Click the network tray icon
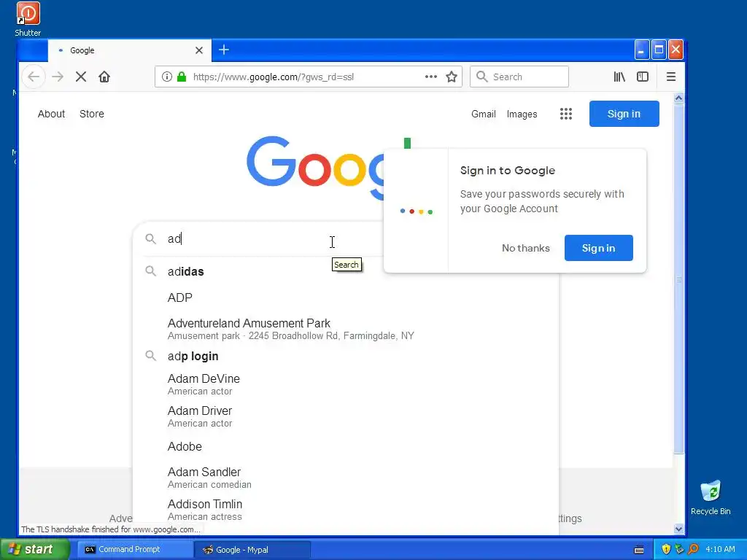Screen dimensions: 747x560 [x=679, y=549]
